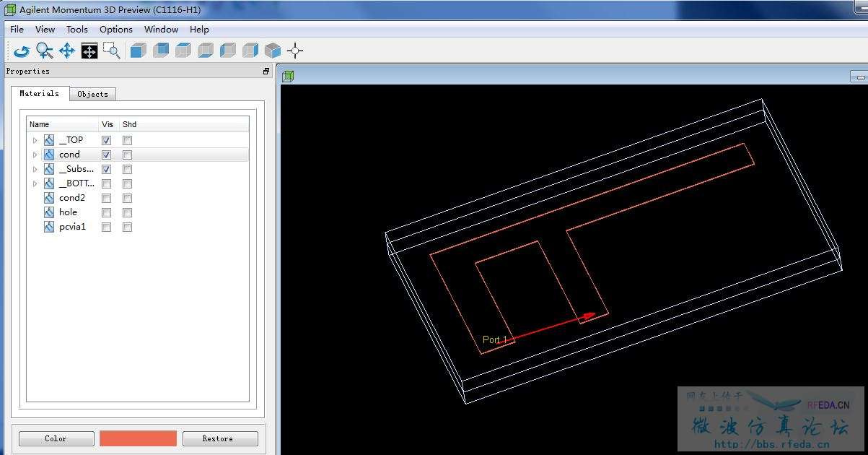Enable Shd for cond

coord(127,155)
